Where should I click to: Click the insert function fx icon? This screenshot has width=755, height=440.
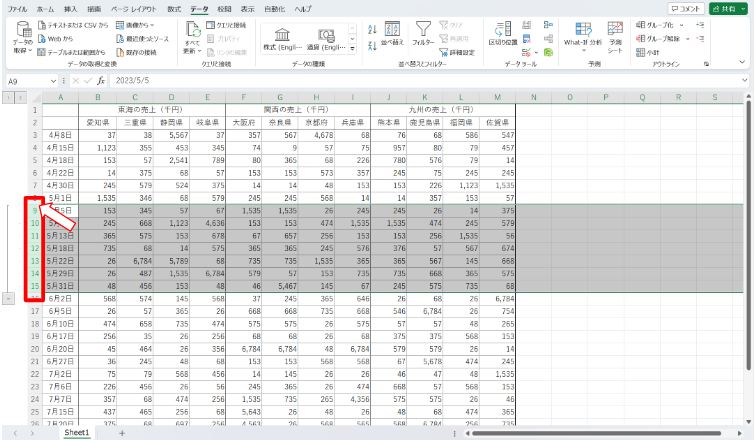click(x=101, y=80)
